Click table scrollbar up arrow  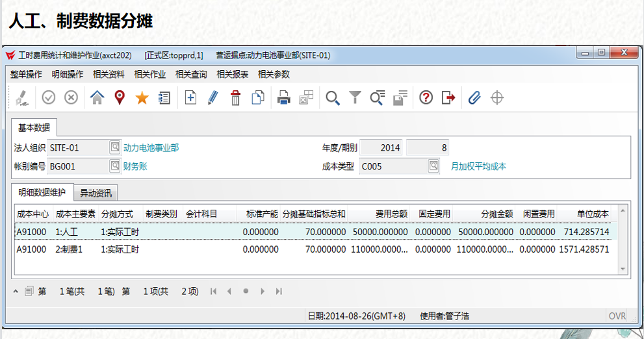[623, 210]
